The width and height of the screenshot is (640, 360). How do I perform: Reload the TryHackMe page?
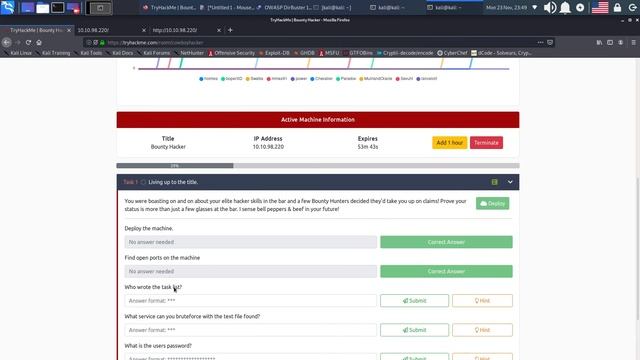(28, 42)
